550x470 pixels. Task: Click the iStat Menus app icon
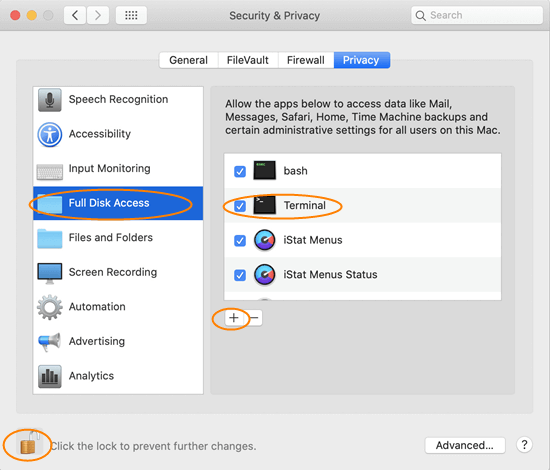pyautogui.click(x=264, y=240)
